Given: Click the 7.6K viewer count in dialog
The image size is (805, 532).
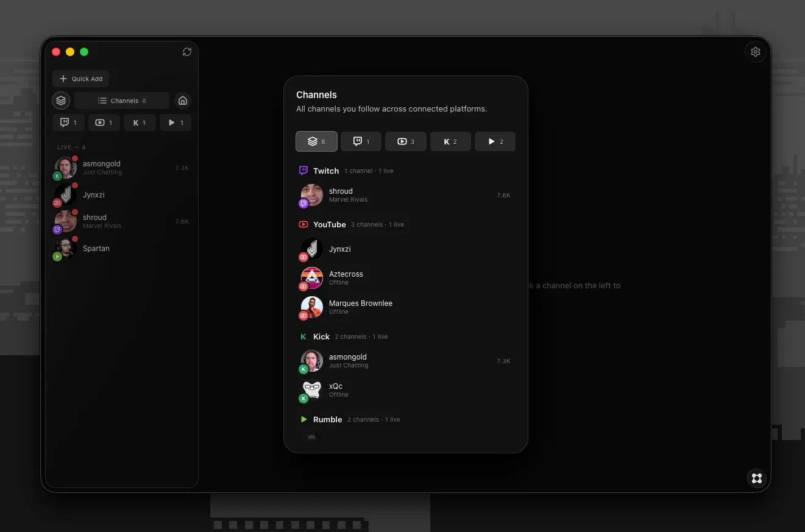Looking at the screenshot, I should (503, 195).
